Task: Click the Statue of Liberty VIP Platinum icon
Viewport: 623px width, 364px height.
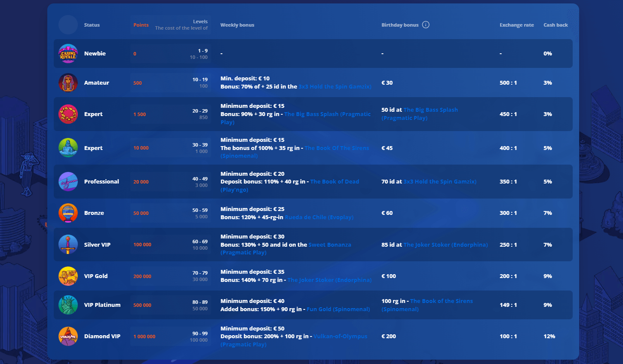Action: pyautogui.click(x=68, y=305)
